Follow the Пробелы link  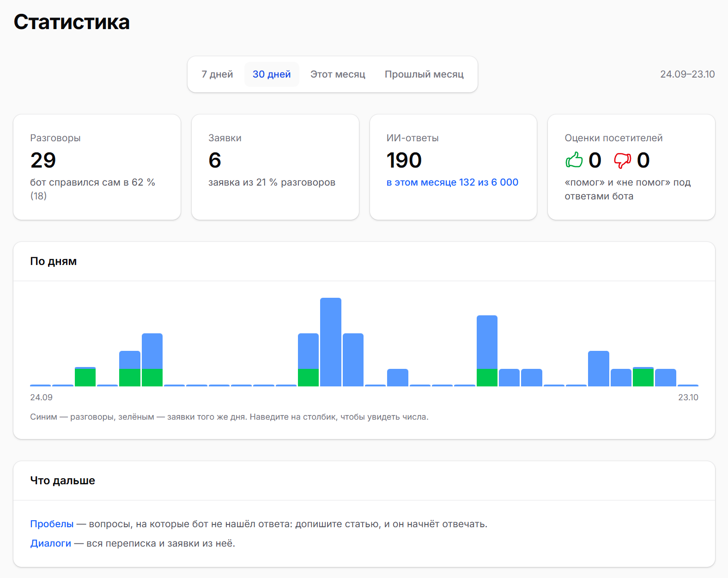coord(52,524)
